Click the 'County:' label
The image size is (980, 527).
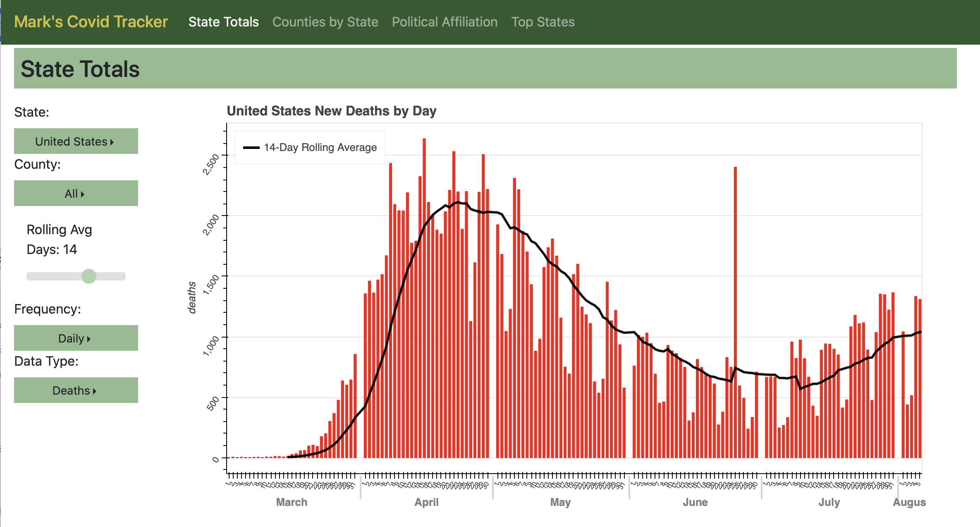point(37,164)
